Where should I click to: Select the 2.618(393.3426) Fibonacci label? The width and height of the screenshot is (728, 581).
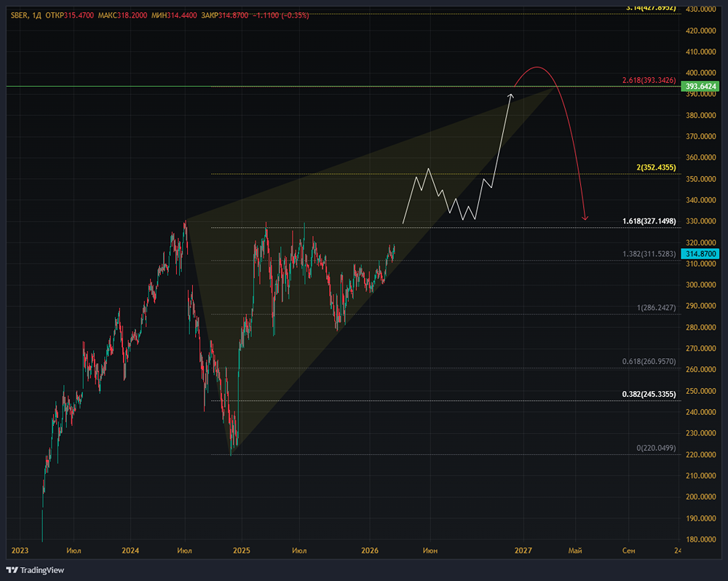(649, 80)
